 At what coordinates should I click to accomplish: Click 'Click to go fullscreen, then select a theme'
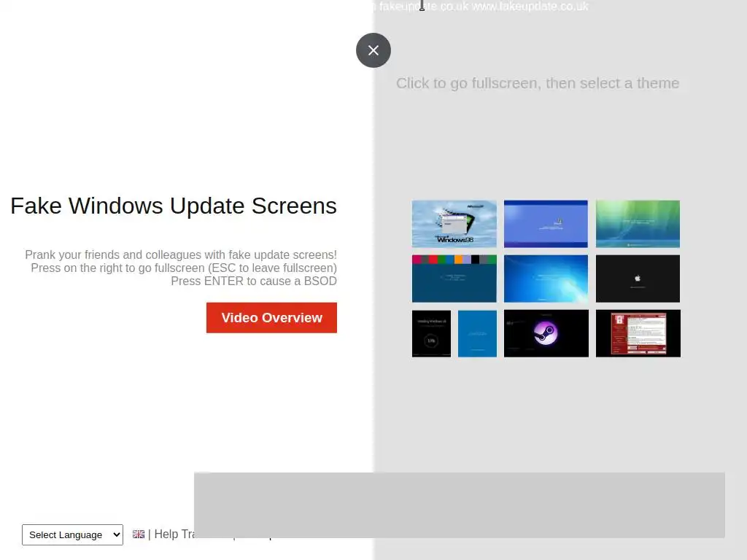tap(538, 83)
